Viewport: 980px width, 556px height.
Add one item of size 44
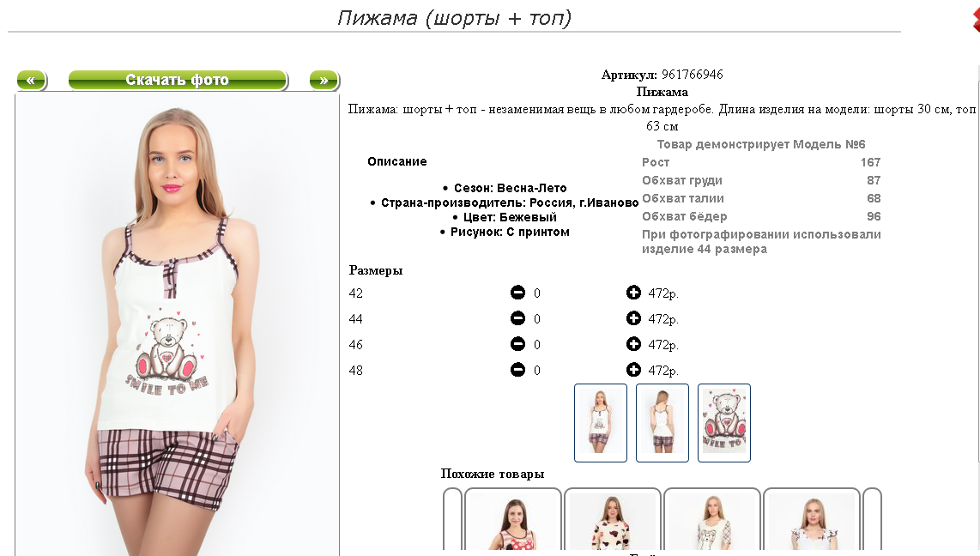tap(633, 318)
